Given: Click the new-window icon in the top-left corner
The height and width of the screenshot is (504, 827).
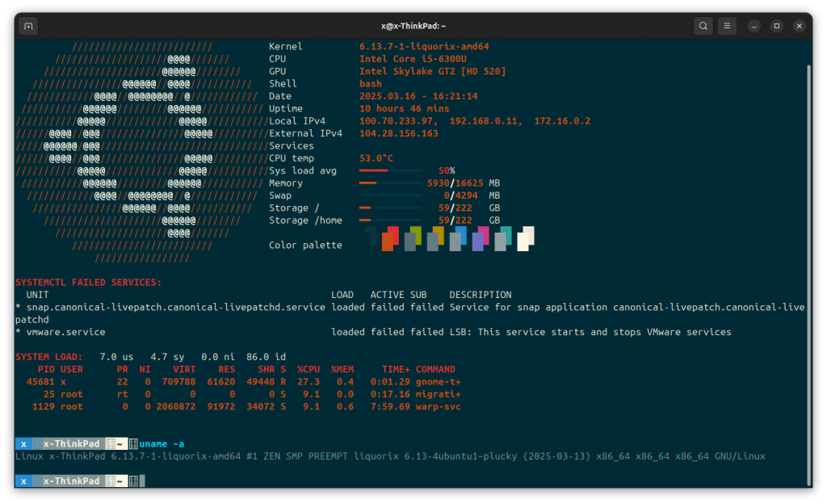Looking at the screenshot, I should tap(27, 25).
